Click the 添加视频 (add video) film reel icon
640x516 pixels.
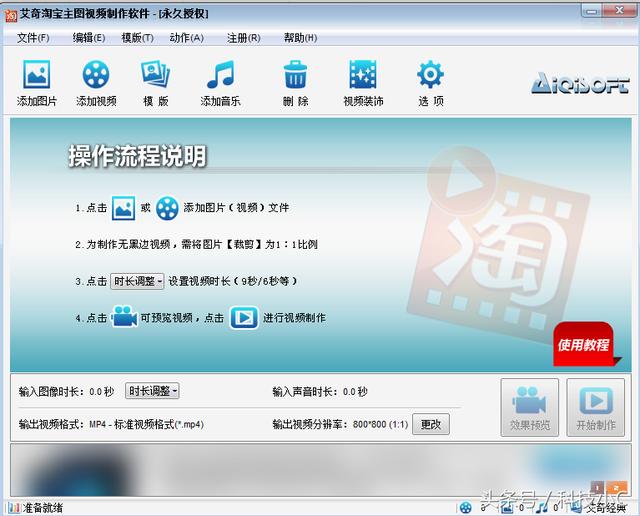click(96, 74)
